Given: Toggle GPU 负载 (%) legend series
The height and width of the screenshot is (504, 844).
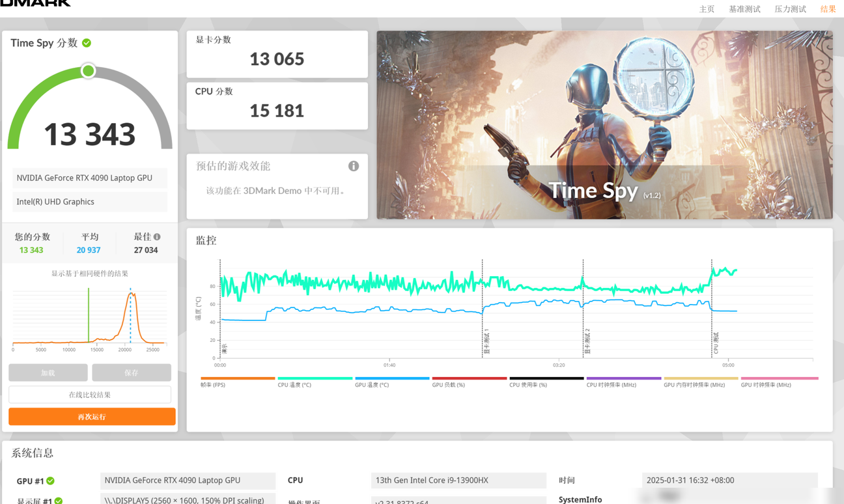Looking at the screenshot, I should click(470, 382).
